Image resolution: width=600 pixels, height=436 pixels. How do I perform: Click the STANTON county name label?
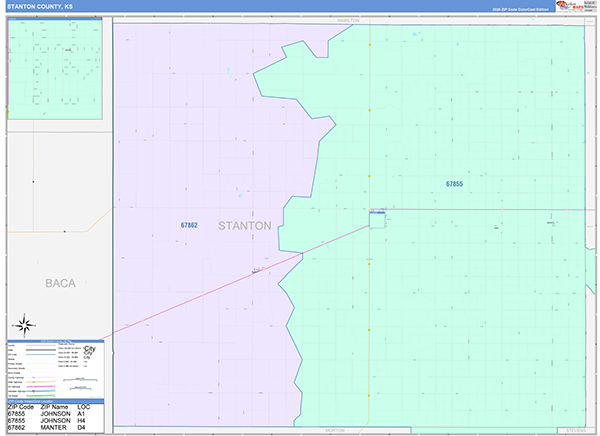[x=245, y=226]
